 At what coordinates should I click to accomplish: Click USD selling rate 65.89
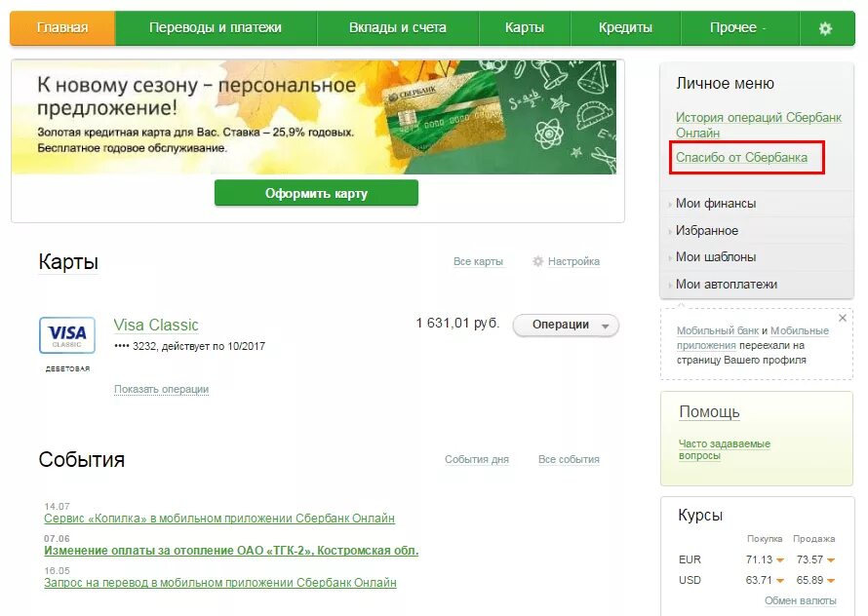point(809,580)
